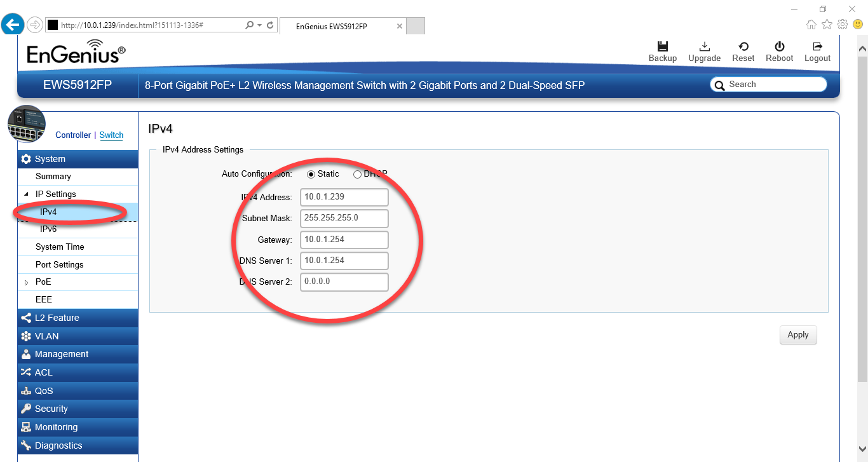Click the smiley feedback icon
This screenshot has height=462, width=868.
(858, 25)
